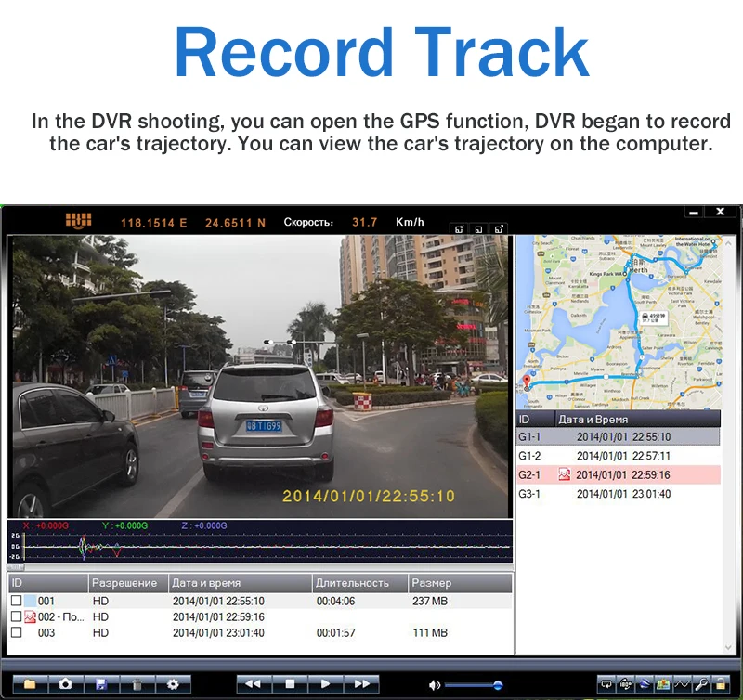The width and height of the screenshot is (743, 700).
Task: Click duration 00:01:57 of file 003
Action: 335,633
